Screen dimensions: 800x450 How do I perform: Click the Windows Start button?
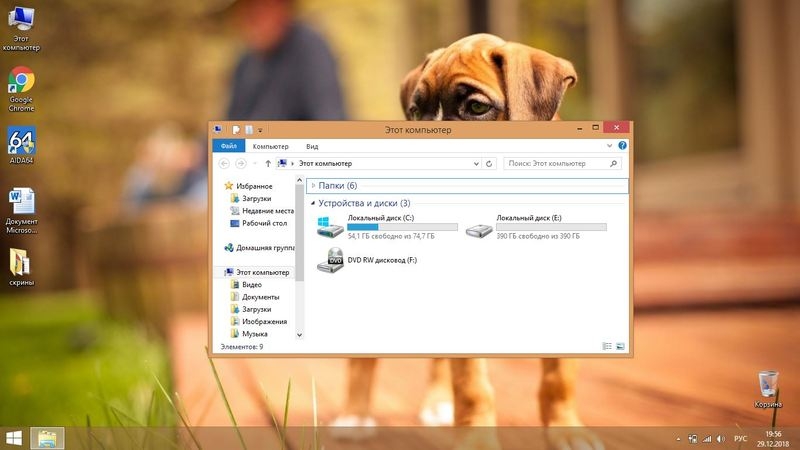point(14,438)
